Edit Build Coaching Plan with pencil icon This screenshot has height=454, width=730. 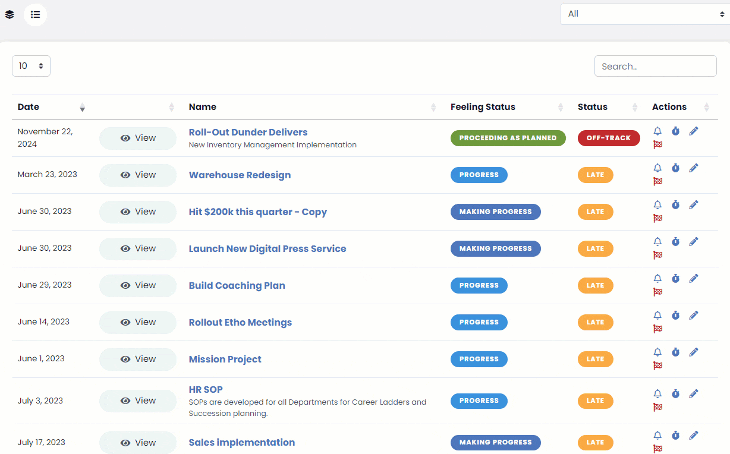point(694,278)
